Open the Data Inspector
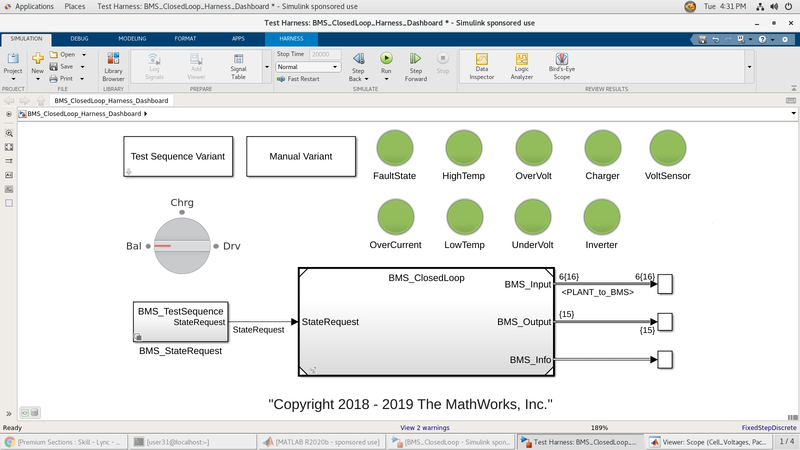This screenshot has width=800, height=450. [481, 62]
